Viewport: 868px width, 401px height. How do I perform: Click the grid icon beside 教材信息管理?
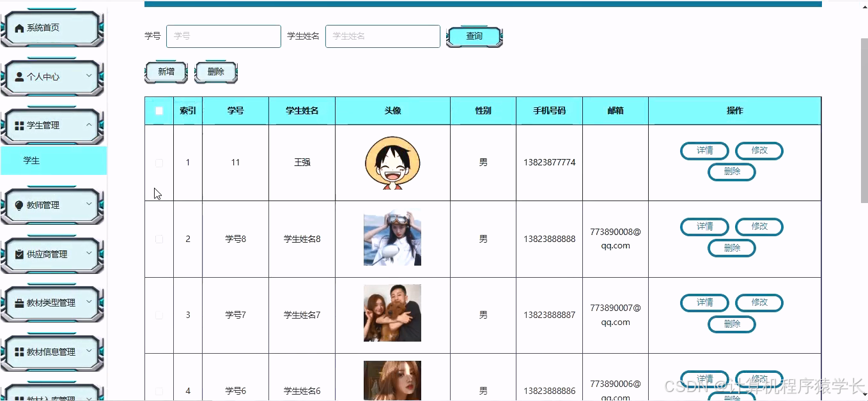(x=19, y=352)
